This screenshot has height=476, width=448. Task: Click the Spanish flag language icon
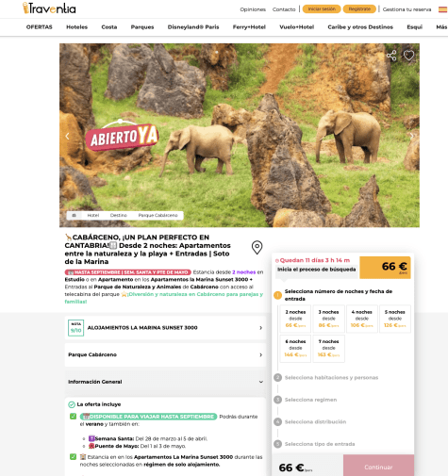[443, 9]
